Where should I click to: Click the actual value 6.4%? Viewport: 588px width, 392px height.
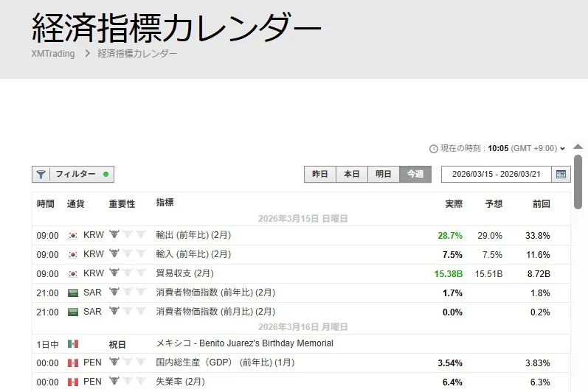(x=453, y=382)
